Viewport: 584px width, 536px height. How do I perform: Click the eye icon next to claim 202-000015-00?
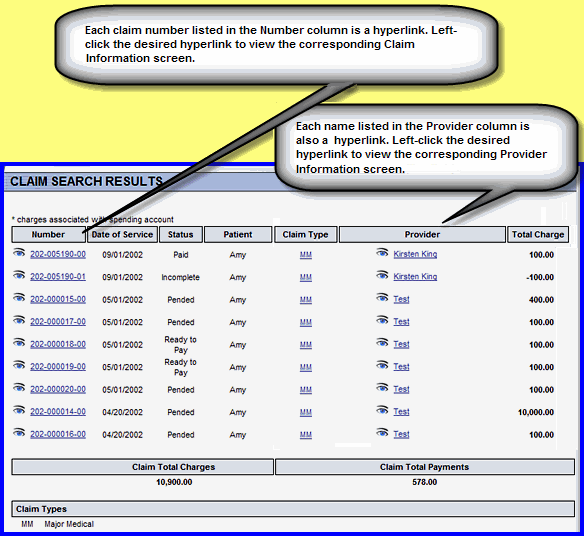pos(19,298)
